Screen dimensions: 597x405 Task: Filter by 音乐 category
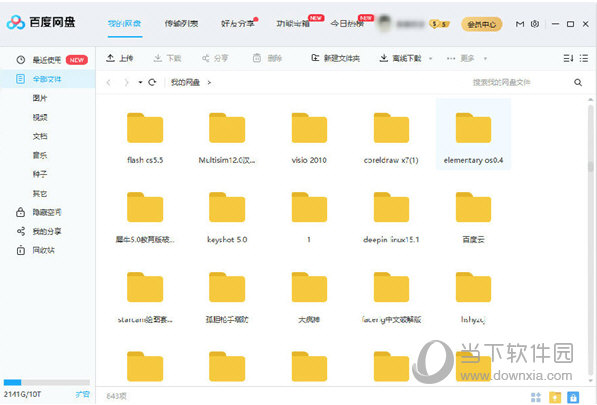coord(40,155)
